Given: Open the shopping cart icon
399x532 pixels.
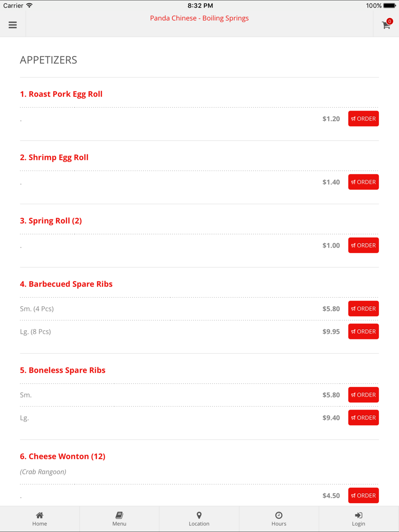Looking at the screenshot, I should pos(386,25).
